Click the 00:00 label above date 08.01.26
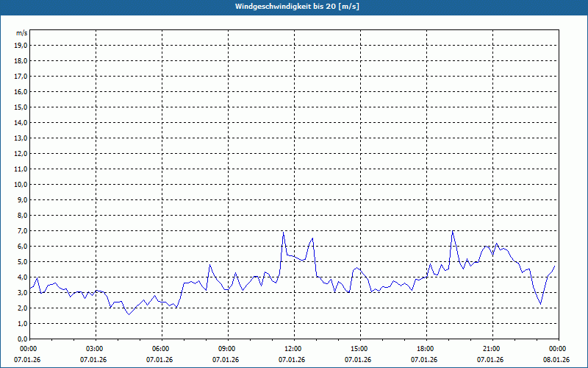 (557, 348)
